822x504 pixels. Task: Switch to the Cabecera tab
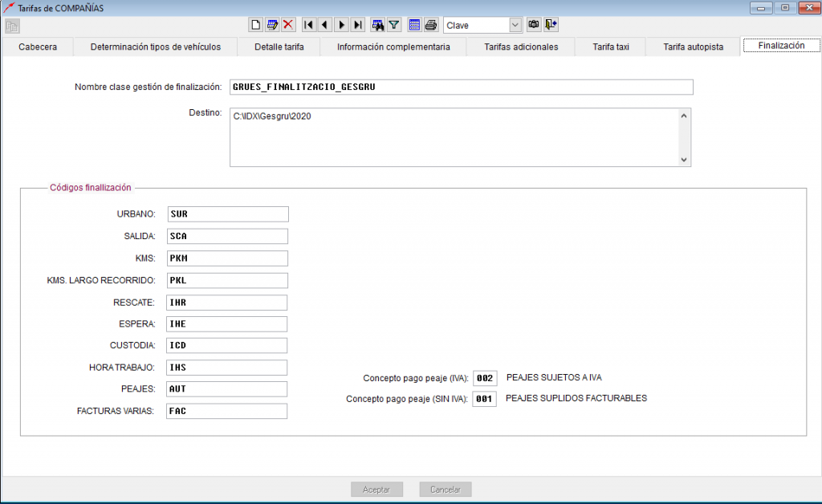click(x=38, y=47)
